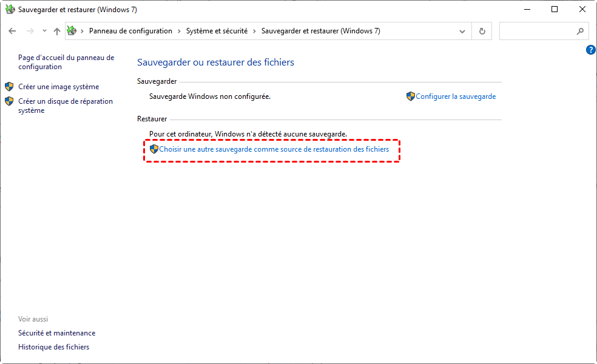Click Créer une image système link
The image size is (597, 364).
click(x=59, y=87)
